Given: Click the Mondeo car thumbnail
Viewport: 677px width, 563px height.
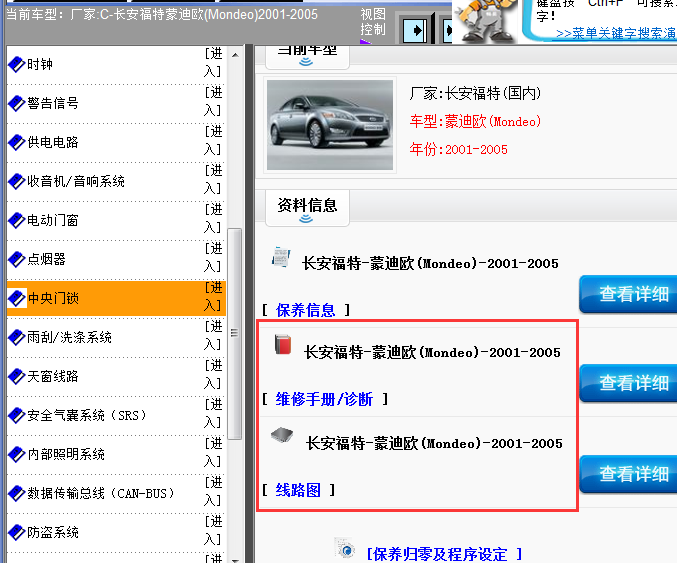Looking at the screenshot, I should tap(330, 125).
